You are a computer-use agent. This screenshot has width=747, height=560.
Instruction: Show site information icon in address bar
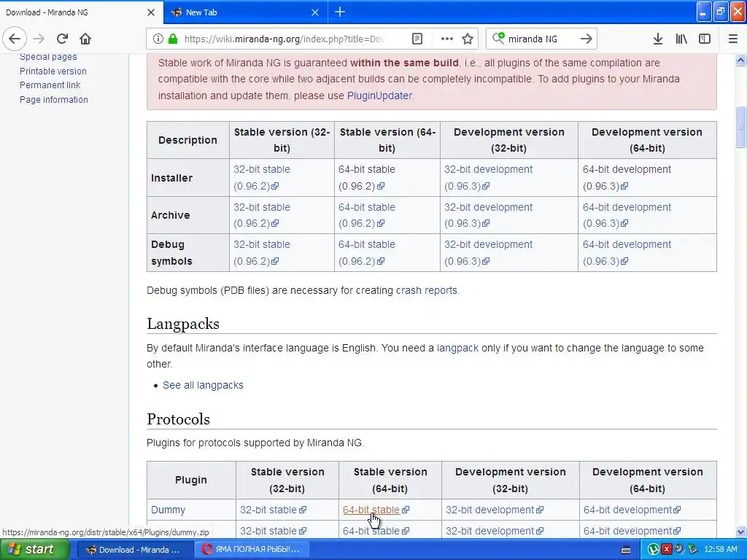click(x=158, y=39)
